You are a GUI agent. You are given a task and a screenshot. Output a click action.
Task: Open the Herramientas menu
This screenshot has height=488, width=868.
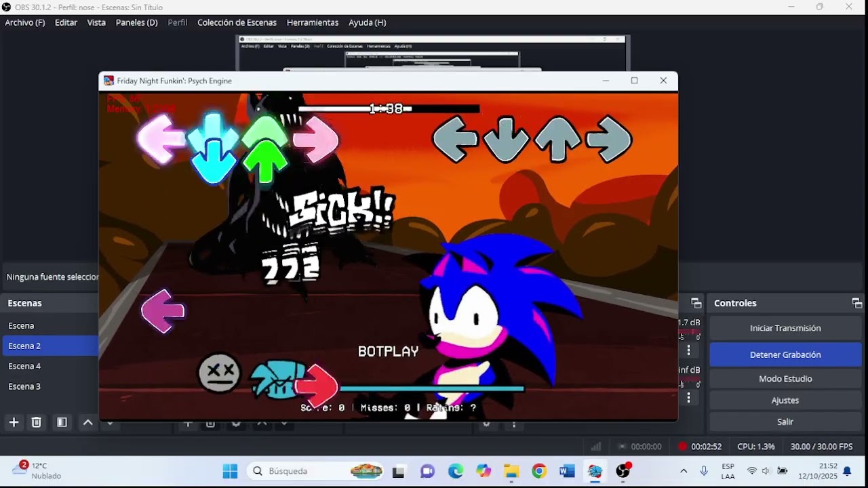(x=312, y=22)
